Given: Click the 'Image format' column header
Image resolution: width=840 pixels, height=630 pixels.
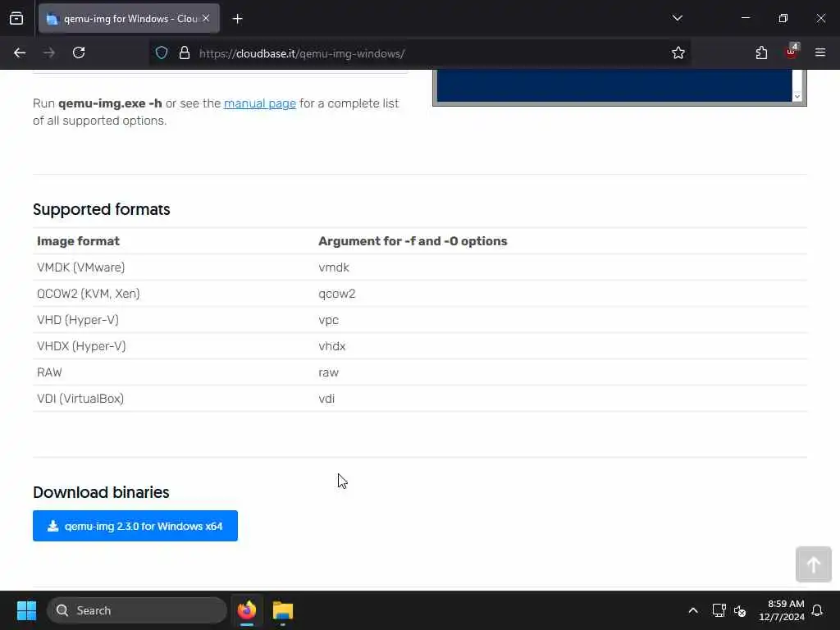Looking at the screenshot, I should 78,241.
